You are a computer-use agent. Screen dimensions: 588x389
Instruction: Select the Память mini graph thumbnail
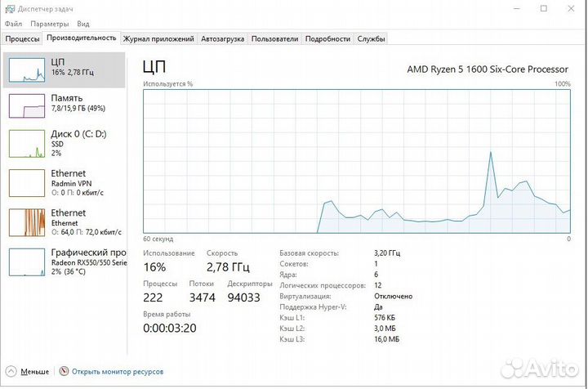tap(27, 105)
